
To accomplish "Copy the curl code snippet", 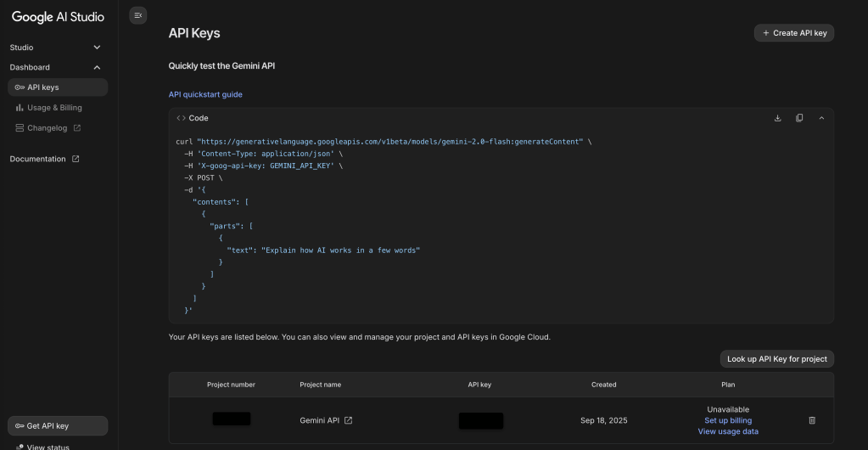I will 799,118.
